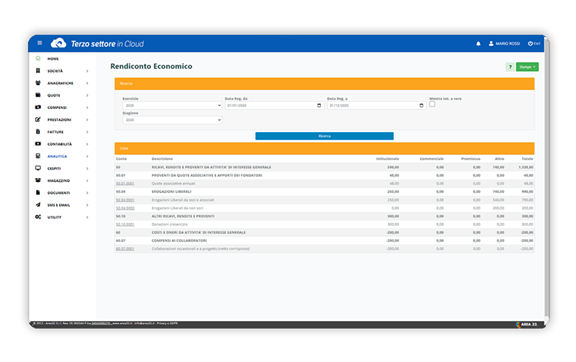
Task: Click the Analitica icon in sidebar
Action: 38,156
